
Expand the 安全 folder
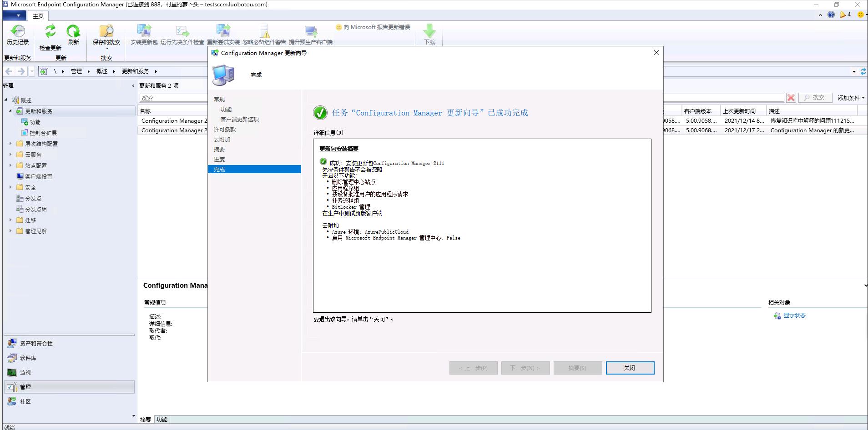10,187
